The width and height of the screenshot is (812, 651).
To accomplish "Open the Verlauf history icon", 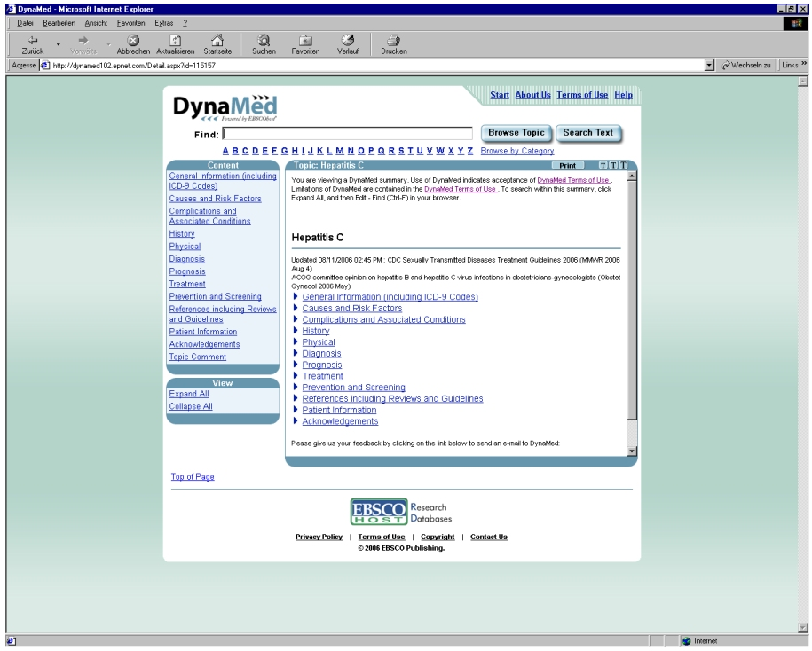I will pyautogui.click(x=348, y=41).
